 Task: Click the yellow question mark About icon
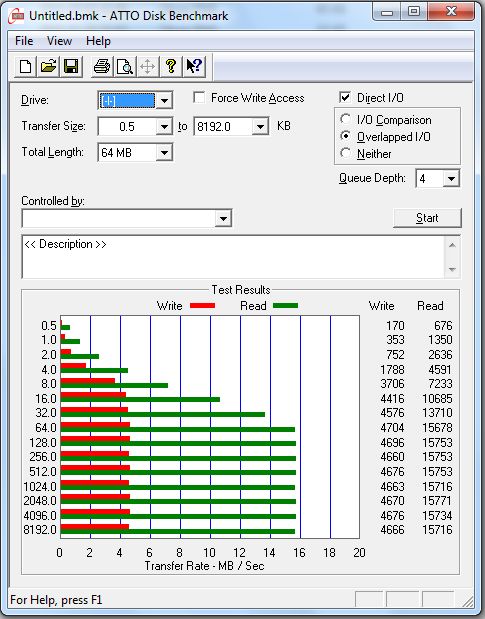(171, 66)
